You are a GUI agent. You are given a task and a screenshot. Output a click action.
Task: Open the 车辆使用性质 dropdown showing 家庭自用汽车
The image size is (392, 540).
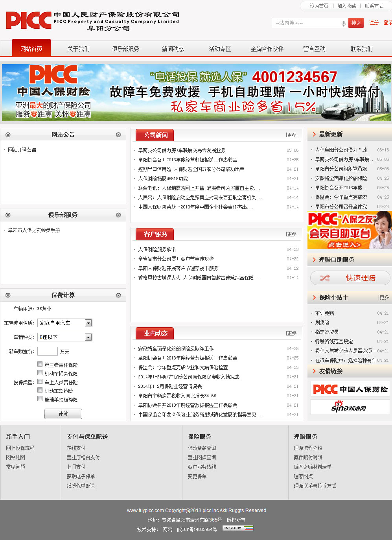click(x=65, y=323)
